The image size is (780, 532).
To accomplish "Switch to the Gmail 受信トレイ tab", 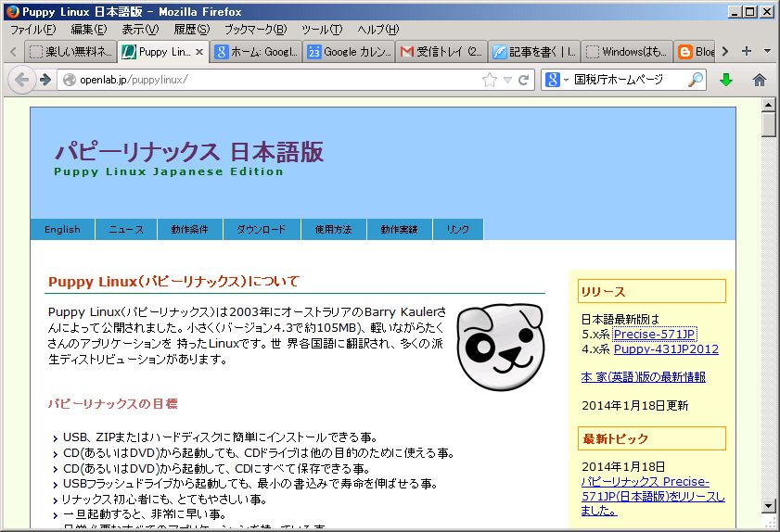I will pos(441,52).
